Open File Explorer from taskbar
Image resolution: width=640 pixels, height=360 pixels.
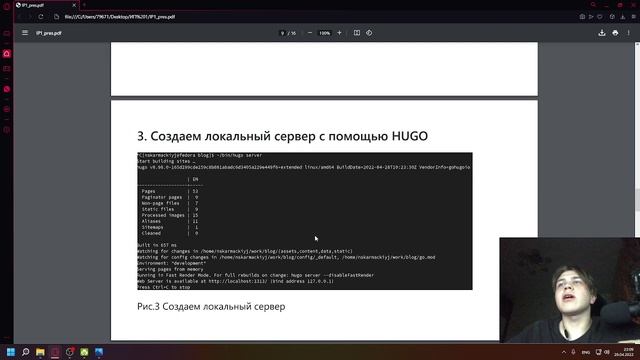pyautogui.click(x=40, y=352)
